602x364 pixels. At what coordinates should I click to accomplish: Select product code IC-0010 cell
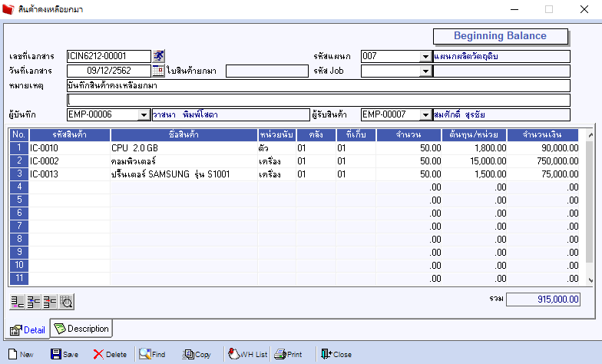(69, 147)
